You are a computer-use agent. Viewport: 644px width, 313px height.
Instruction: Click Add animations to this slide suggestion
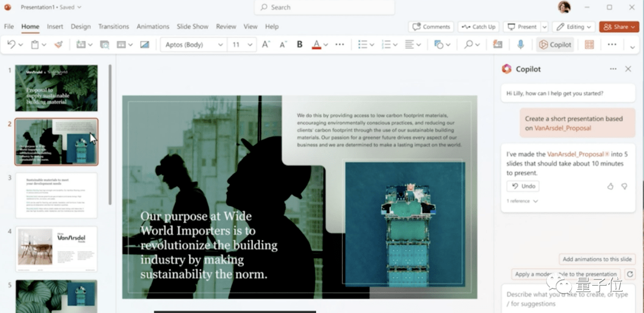click(597, 259)
